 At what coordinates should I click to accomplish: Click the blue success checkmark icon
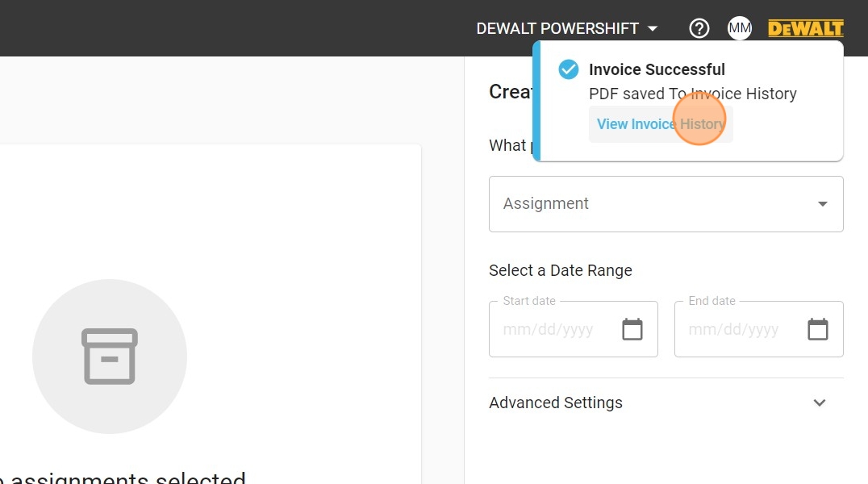point(569,69)
